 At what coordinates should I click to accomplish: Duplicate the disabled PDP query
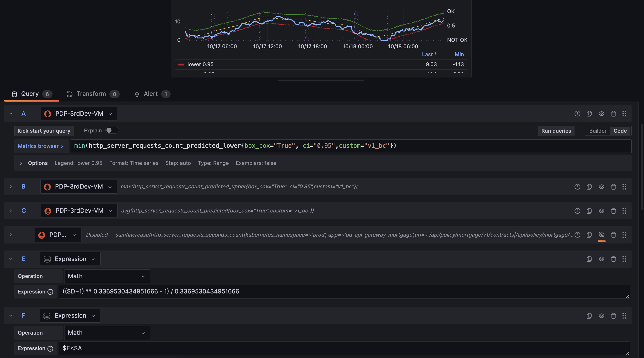[x=589, y=235]
